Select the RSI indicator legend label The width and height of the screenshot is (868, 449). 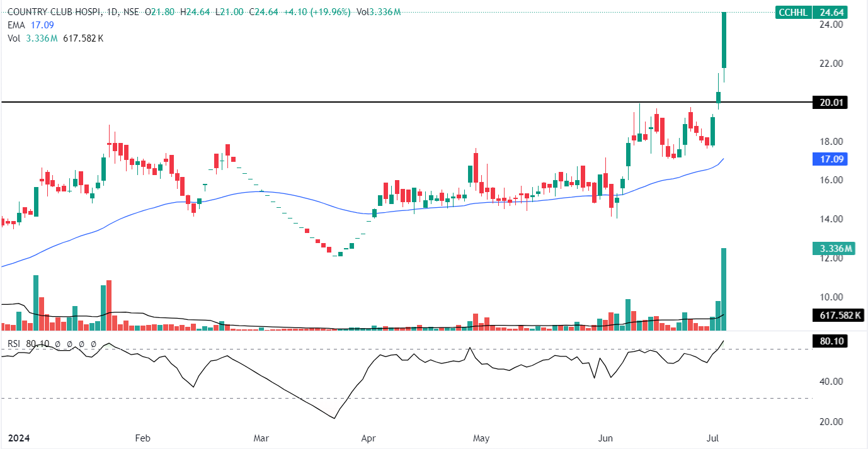[15, 344]
